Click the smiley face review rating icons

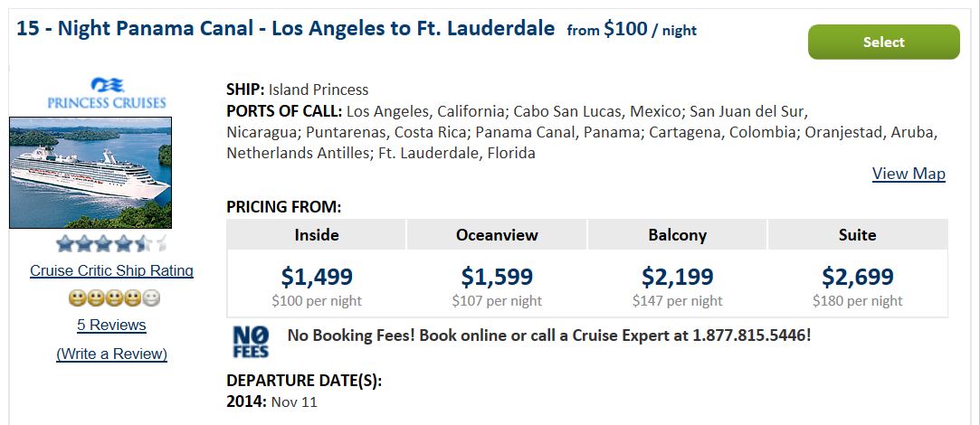click(114, 298)
